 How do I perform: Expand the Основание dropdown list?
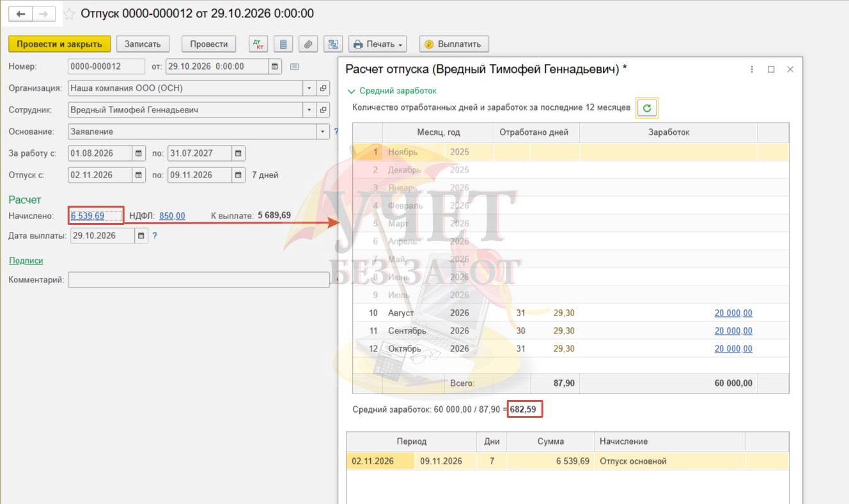(323, 132)
